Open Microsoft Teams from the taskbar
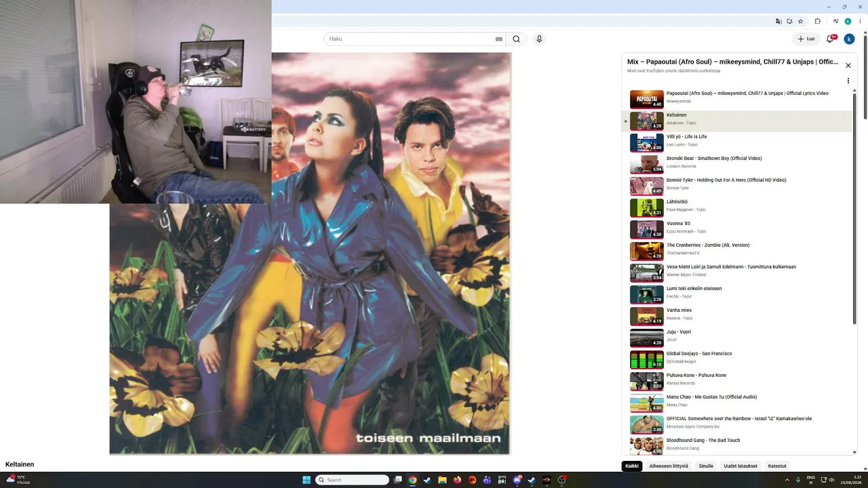Viewport: 868px width, 488px height. [x=487, y=480]
